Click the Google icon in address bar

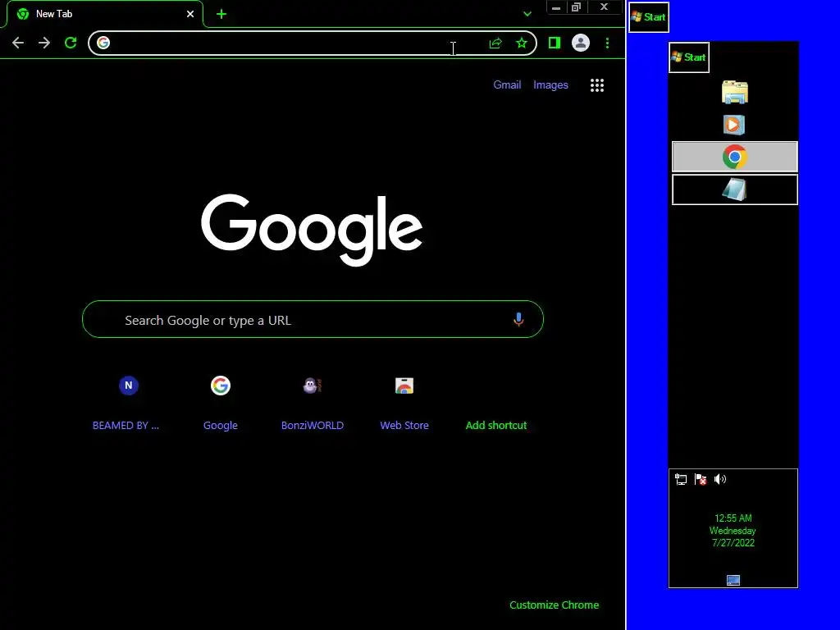103,43
